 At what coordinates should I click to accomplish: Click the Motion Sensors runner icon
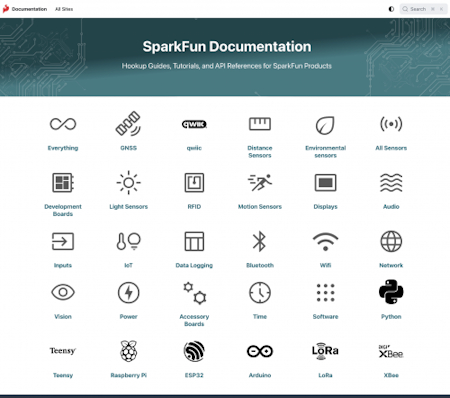coord(260,183)
